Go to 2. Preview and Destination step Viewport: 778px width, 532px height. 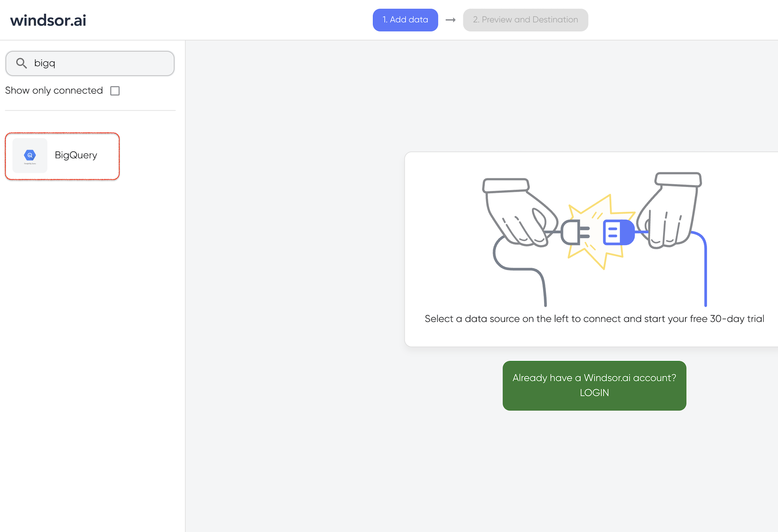tap(526, 20)
